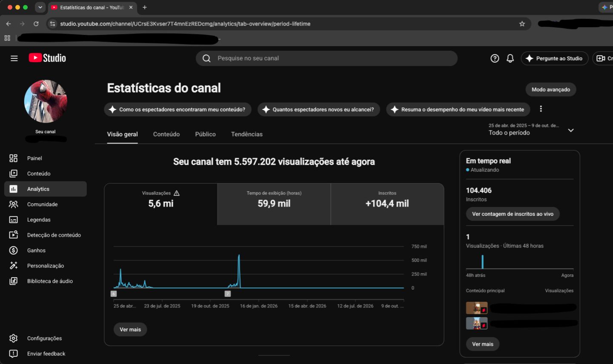Switch to the Visão geral tab

(123, 135)
